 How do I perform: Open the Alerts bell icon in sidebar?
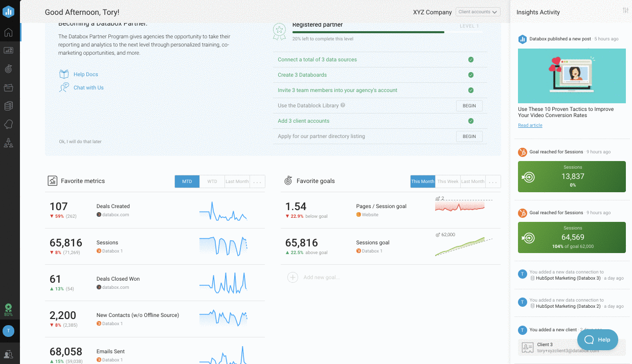(8, 124)
